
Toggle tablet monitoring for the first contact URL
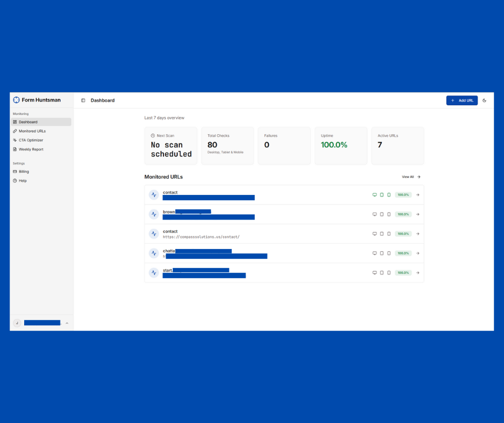[x=381, y=195]
